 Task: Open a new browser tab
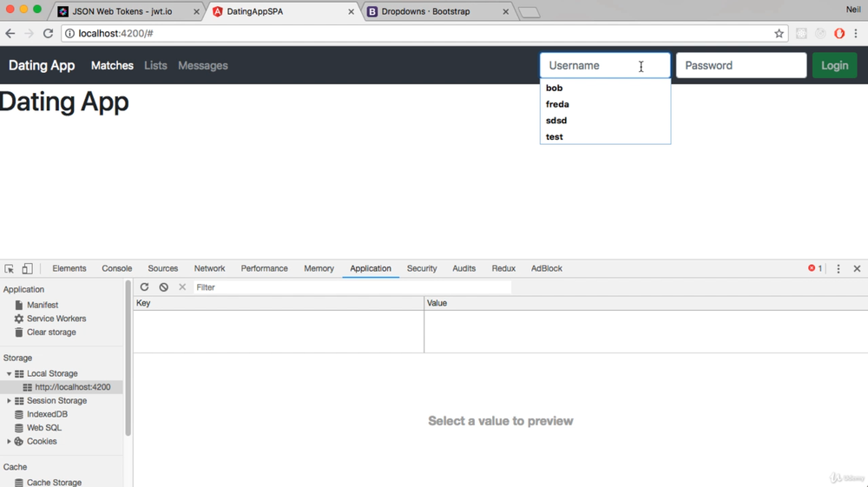pyautogui.click(x=529, y=12)
